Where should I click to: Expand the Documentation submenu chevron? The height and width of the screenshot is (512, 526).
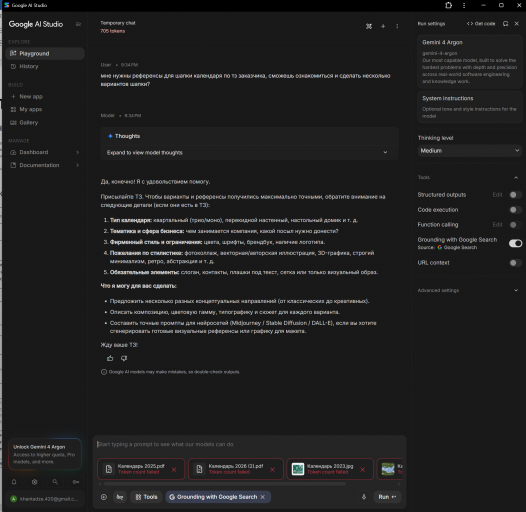point(77,165)
